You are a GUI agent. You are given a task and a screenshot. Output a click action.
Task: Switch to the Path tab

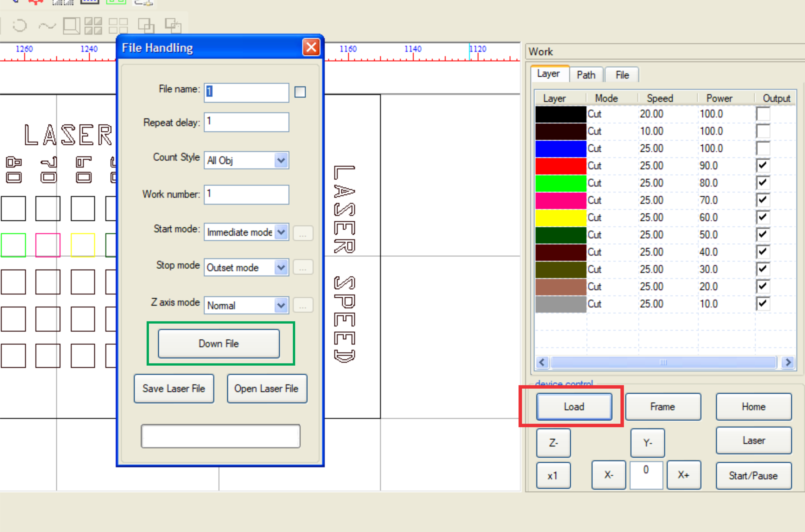coord(586,75)
